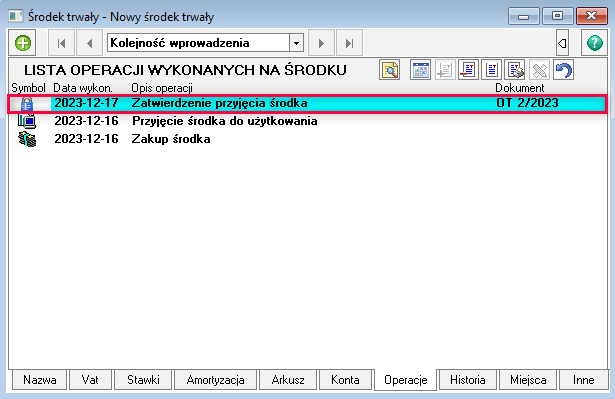The image size is (615, 399).
Task: Click the small left-pointing arrow panel toggle
Action: [x=562, y=43]
